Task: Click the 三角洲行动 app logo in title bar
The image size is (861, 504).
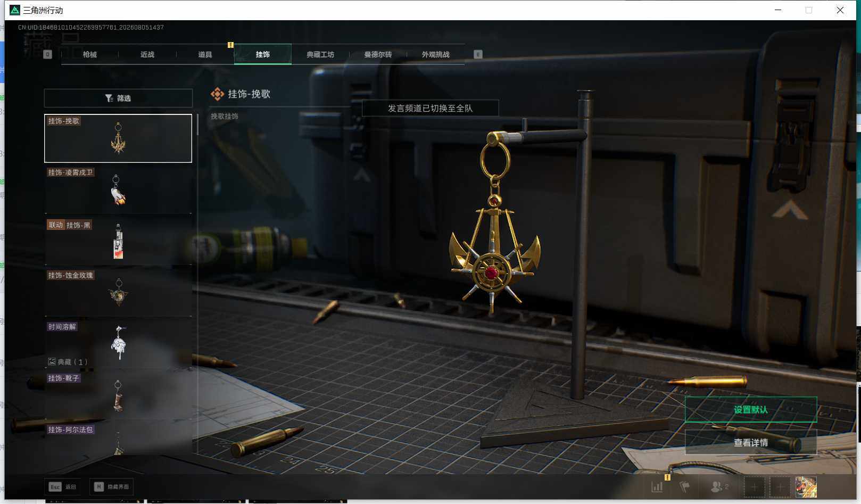Action: point(15,10)
